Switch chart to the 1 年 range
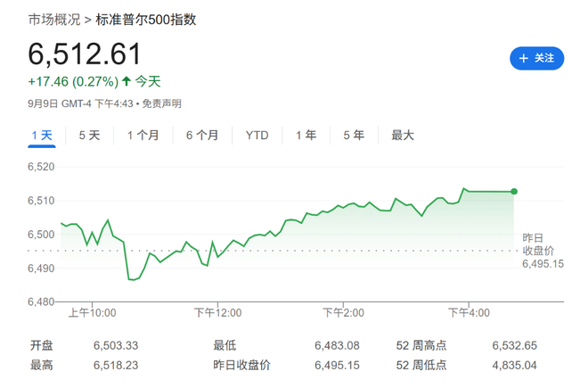 [306, 136]
